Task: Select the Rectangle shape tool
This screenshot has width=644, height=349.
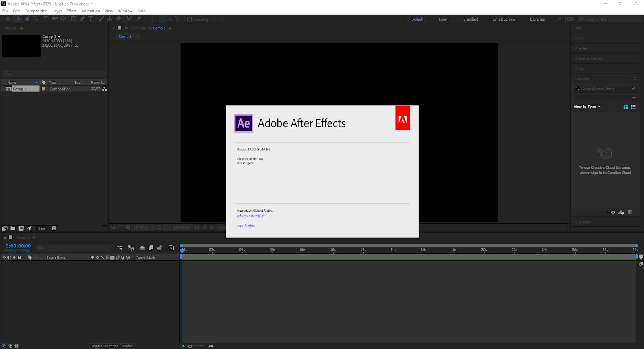Action: coord(74,19)
